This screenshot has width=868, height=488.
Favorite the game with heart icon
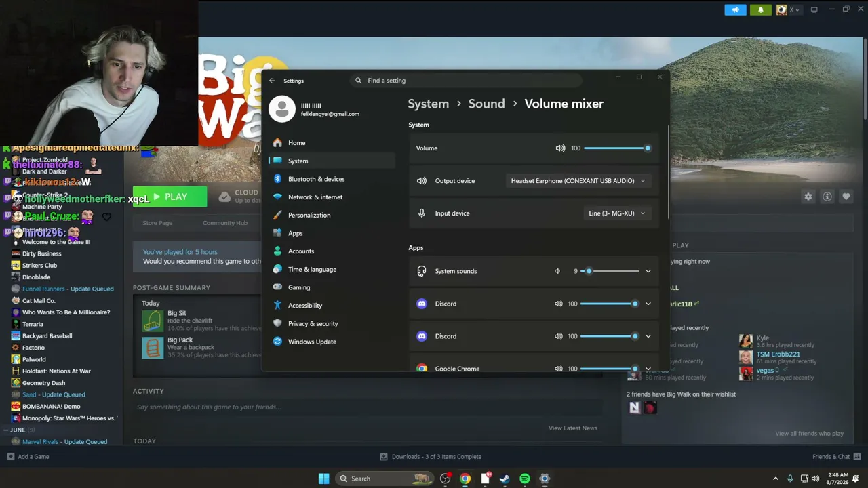click(x=846, y=197)
